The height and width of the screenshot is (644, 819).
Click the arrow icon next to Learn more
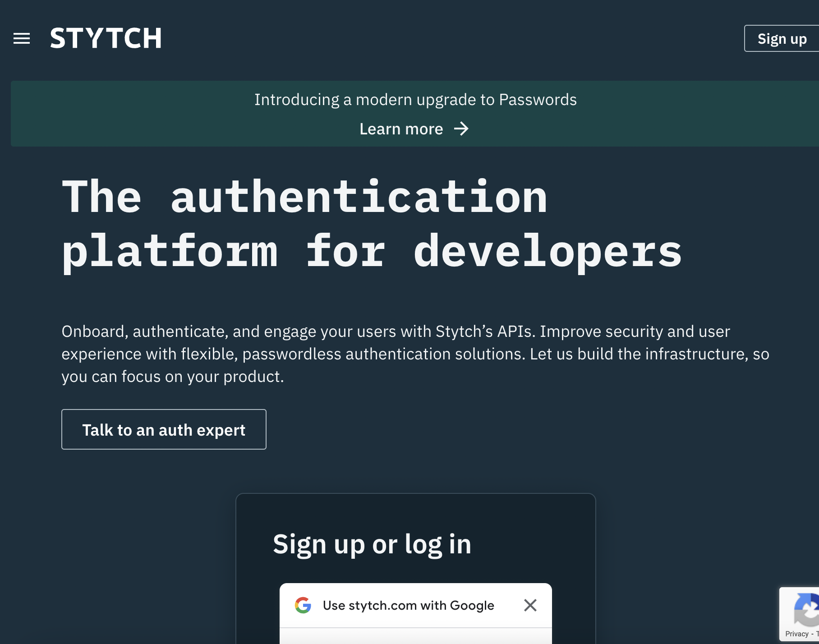pos(461,129)
